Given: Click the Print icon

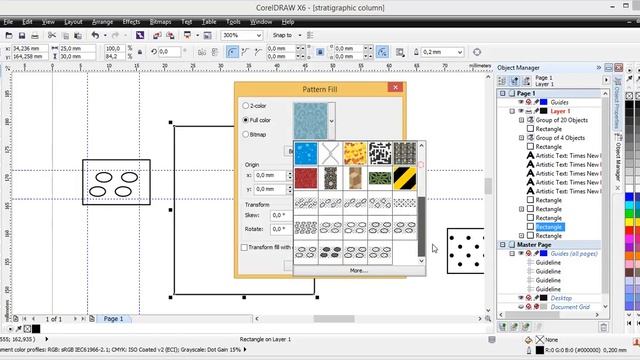Looking at the screenshot, I should [35, 36].
